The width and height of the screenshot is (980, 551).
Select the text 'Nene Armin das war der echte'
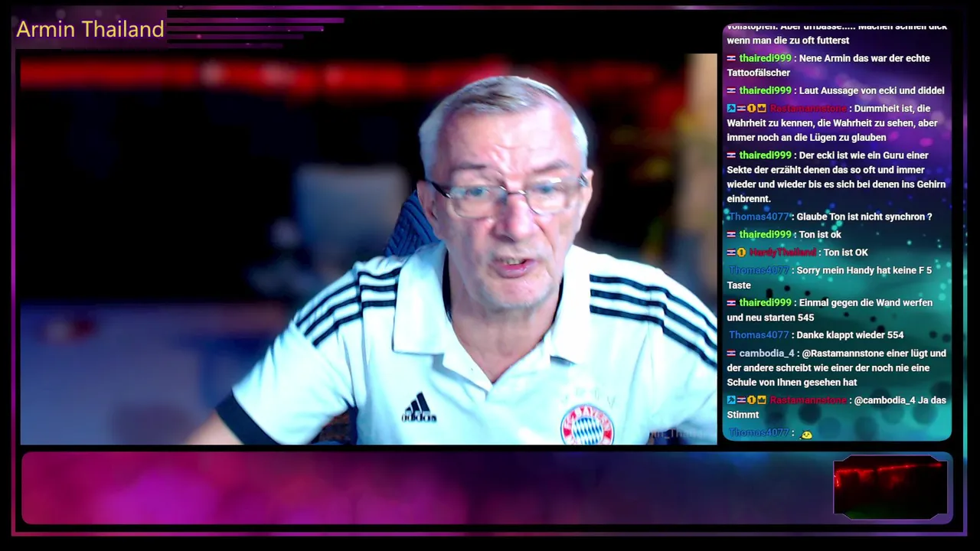pyautogui.click(x=864, y=58)
